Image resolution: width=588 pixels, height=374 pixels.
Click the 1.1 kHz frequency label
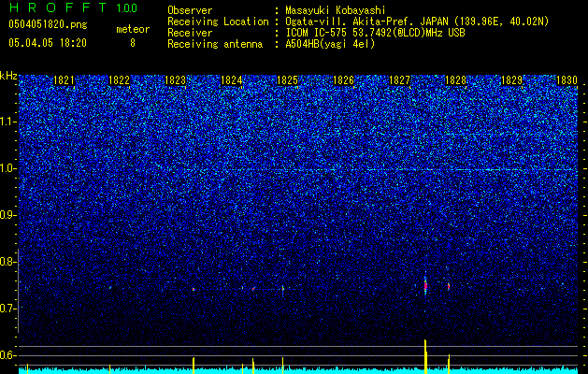(x=8, y=122)
